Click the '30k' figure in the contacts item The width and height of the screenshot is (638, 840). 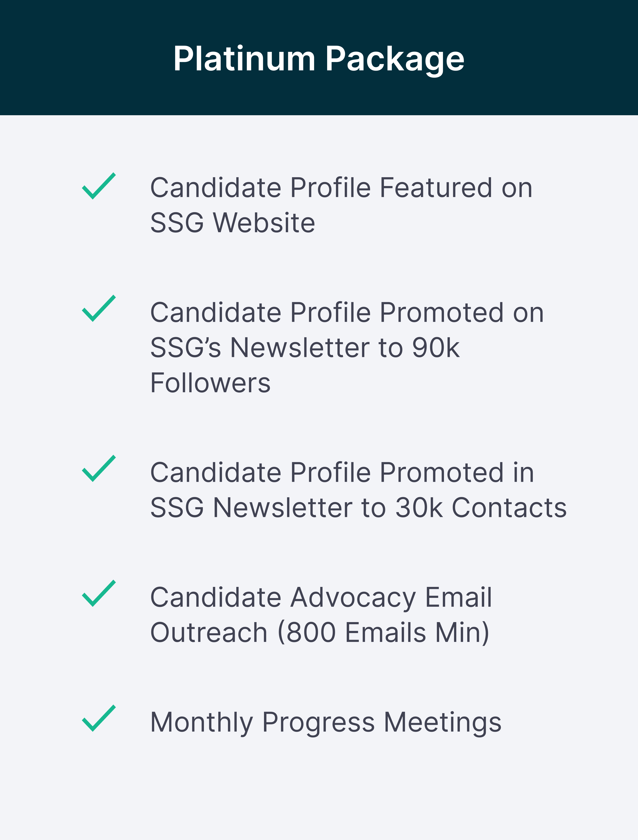point(419,508)
